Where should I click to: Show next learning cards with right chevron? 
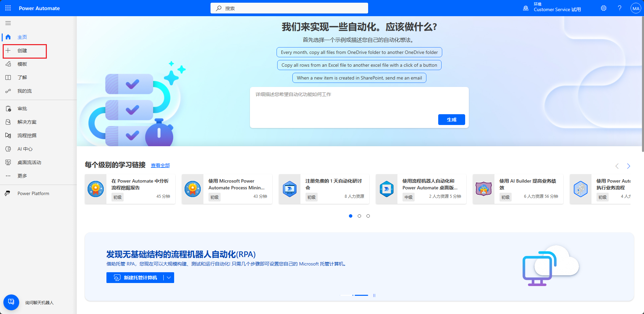[629, 166]
